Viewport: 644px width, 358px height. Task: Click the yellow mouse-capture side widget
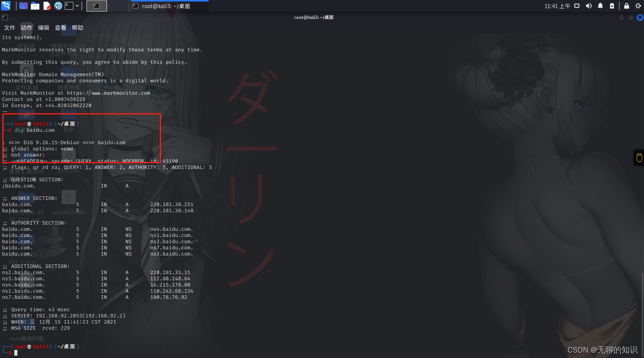click(x=639, y=158)
